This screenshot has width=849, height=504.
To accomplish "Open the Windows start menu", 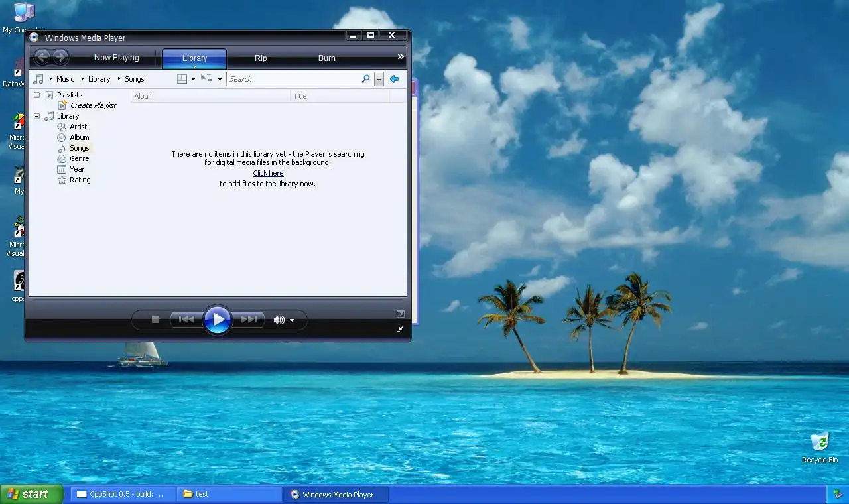I will 31,494.
